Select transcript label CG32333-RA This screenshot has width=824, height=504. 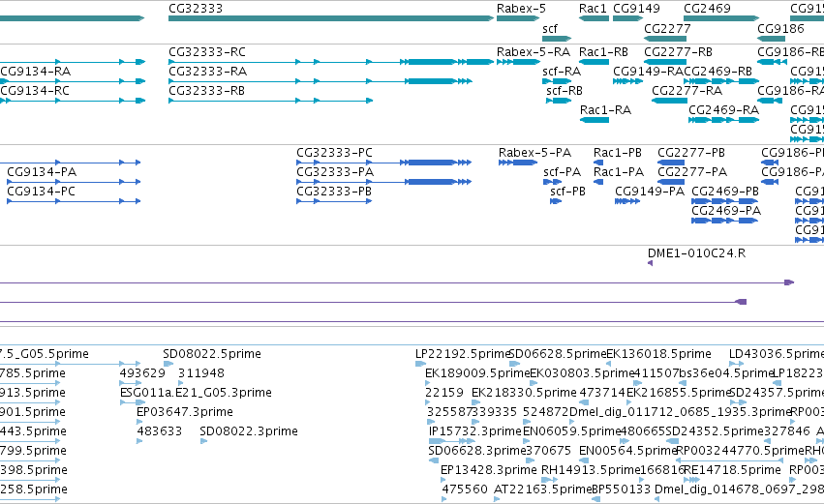[207, 72]
